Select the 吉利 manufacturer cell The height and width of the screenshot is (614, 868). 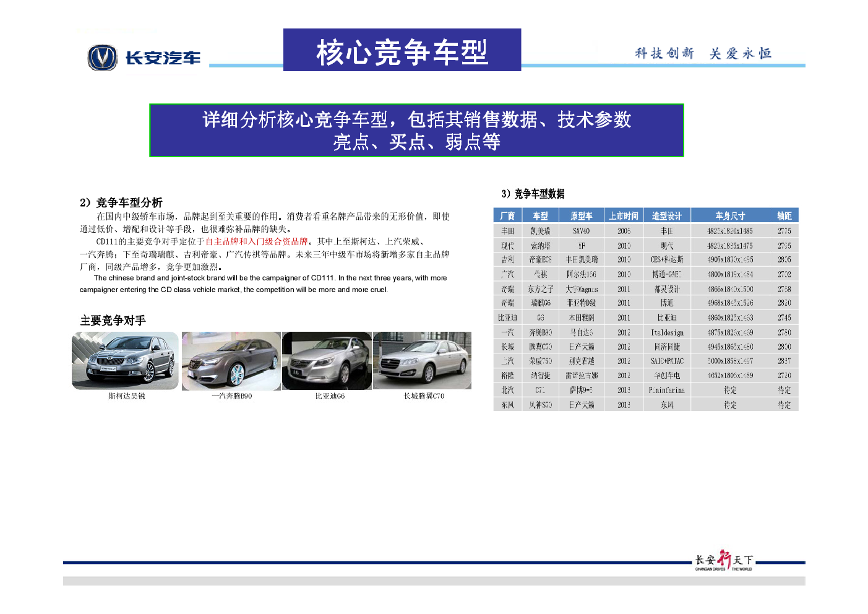(507, 260)
